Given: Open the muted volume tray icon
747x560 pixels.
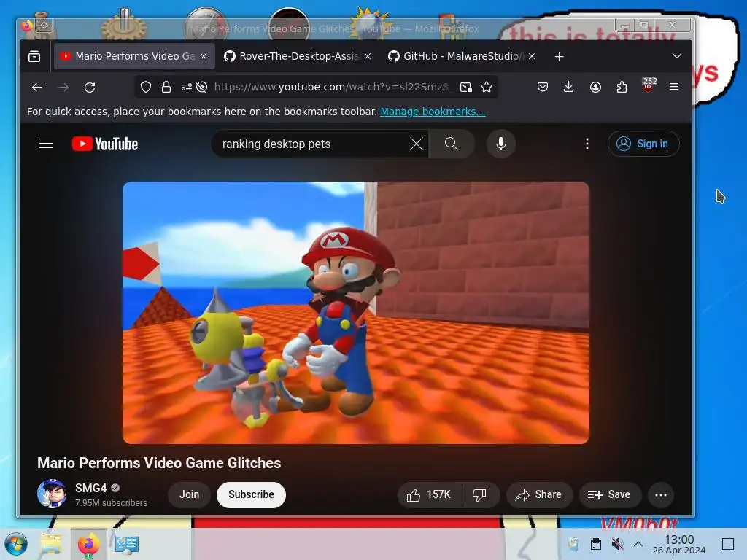Looking at the screenshot, I should pyautogui.click(x=617, y=544).
